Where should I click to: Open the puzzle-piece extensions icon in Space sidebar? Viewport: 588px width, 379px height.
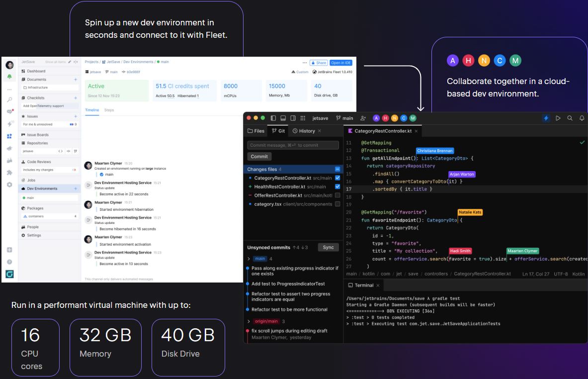pos(10,173)
